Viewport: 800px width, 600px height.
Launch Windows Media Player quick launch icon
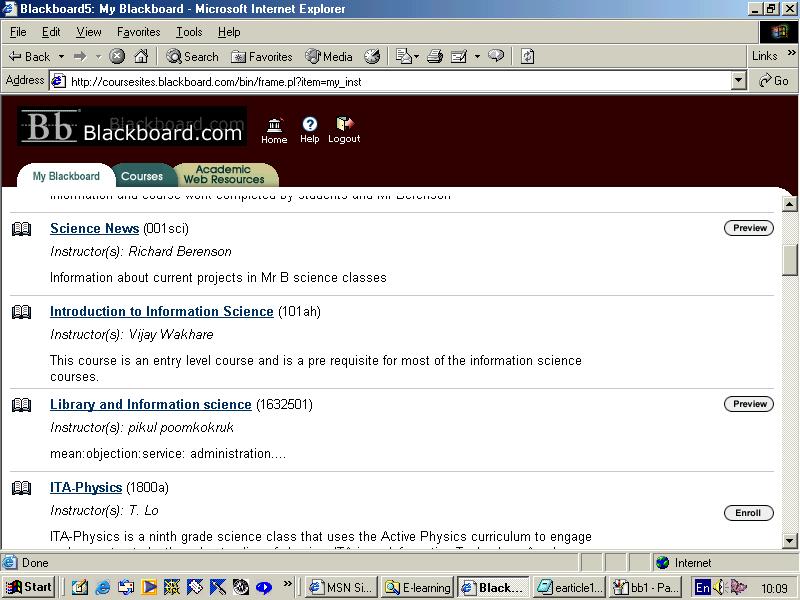149,587
